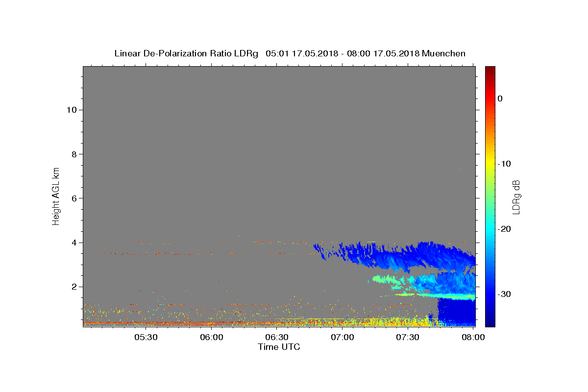Click the colorbar value -30

[x=504, y=294]
